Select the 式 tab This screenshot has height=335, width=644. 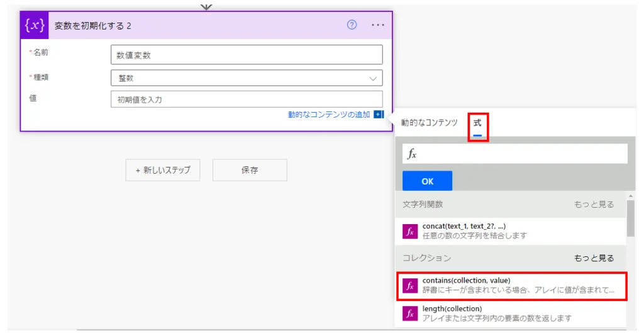(x=477, y=123)
